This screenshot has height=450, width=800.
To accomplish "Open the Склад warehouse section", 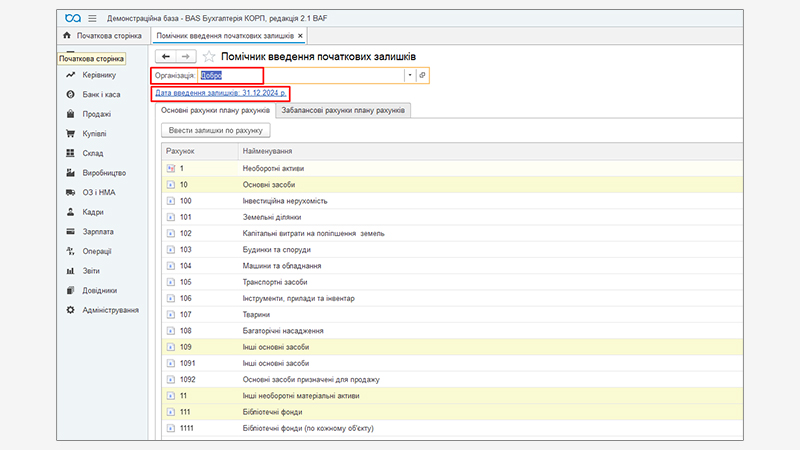I will point(71,153).
